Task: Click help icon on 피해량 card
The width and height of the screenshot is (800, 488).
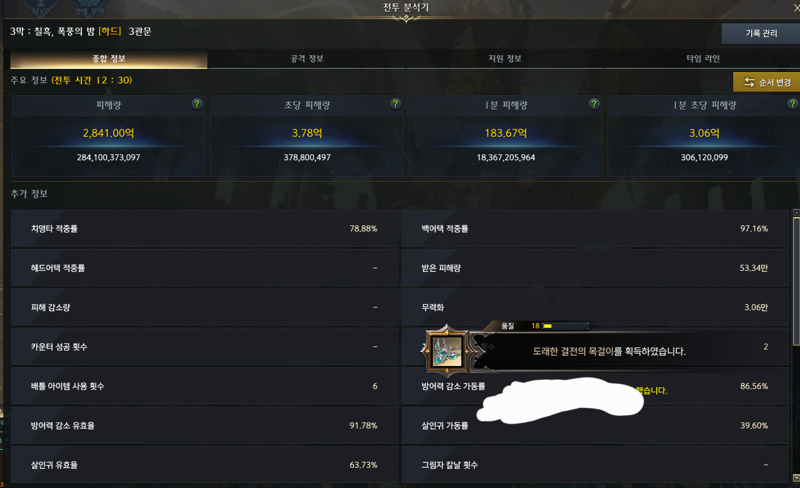Action: pyautogui.click(x=196, y=104)
